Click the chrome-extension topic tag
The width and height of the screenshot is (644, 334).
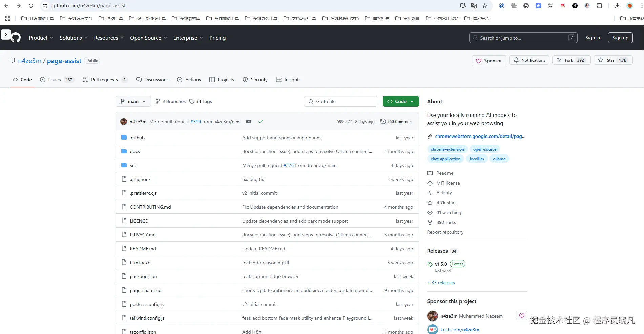[x=447, y=149]
